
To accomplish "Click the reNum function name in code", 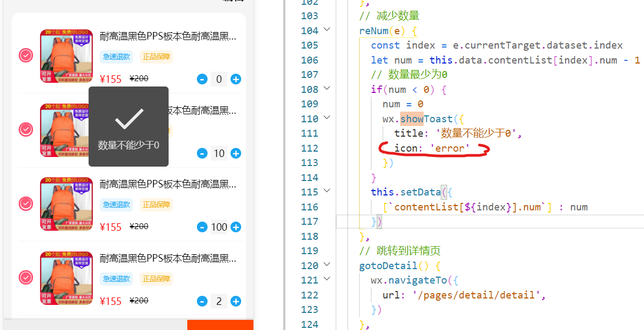I will point(374,30).
